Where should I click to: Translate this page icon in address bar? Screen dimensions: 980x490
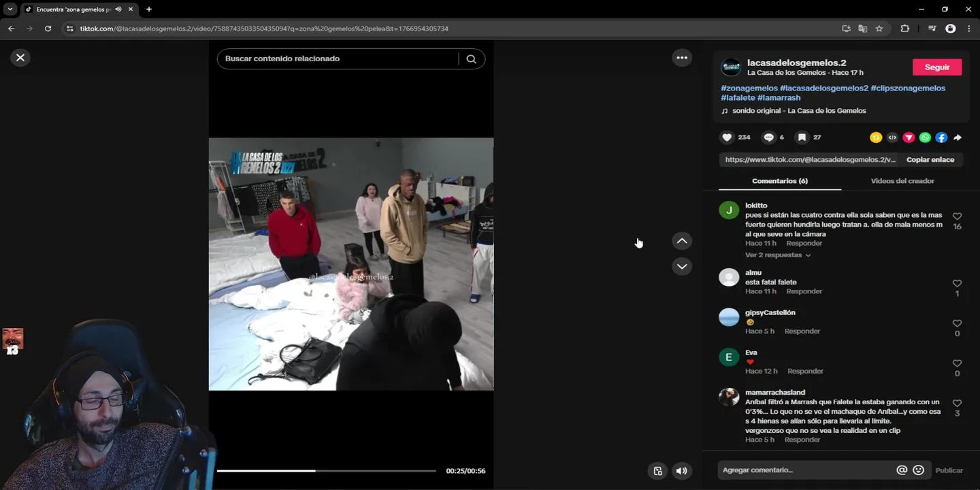pyautogui.click(x=862, y=29)
